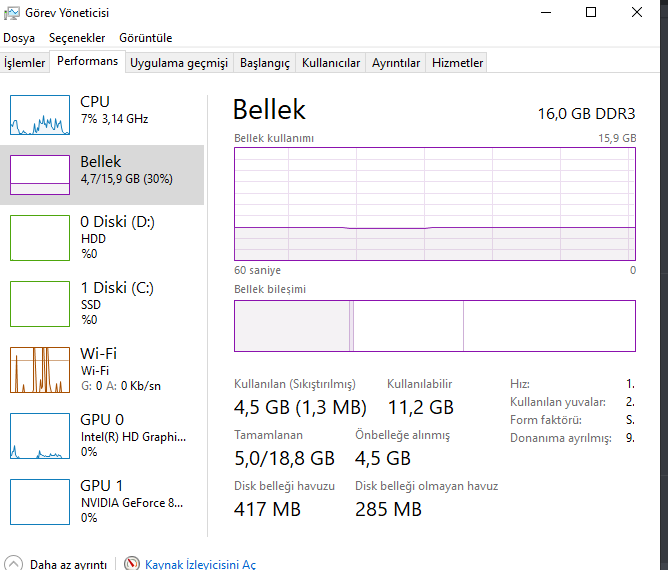Viewport: 668px width, 570px height.
Task: Switch to the İşlemler tab
Action: pyautogui.click(x=25, y=63)
